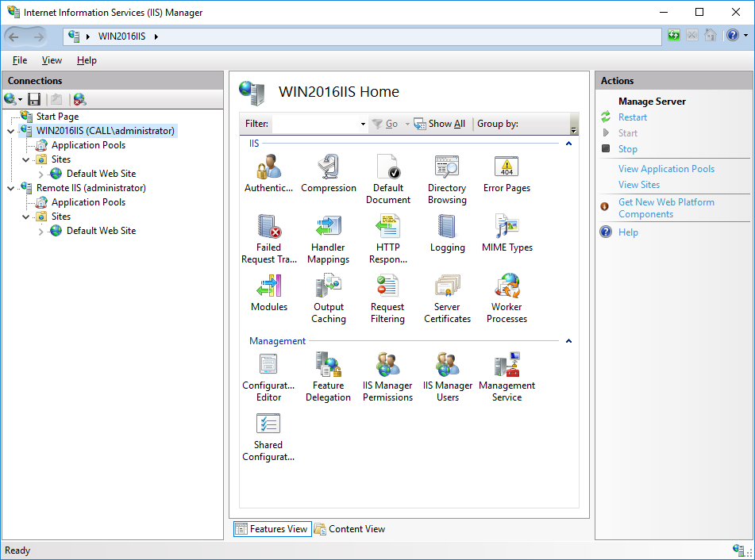This screenshot has width=755, height=560.
Task: Click the Save icon in Connections toolbar
Action: point(34,99)
